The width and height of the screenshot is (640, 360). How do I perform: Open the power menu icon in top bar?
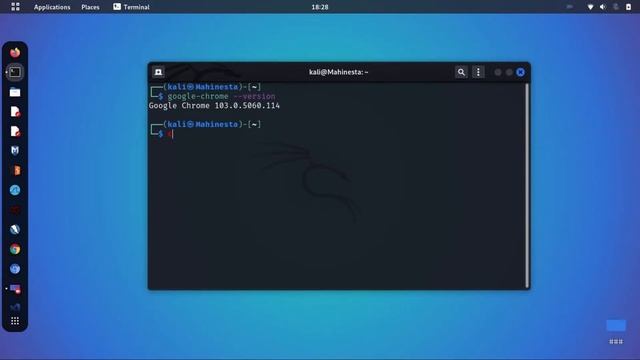pyautogui.click(x=629, y=7)
